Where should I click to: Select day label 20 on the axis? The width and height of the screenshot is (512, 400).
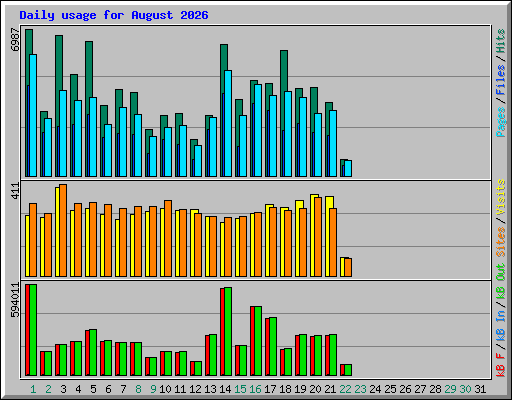[315, 389]
